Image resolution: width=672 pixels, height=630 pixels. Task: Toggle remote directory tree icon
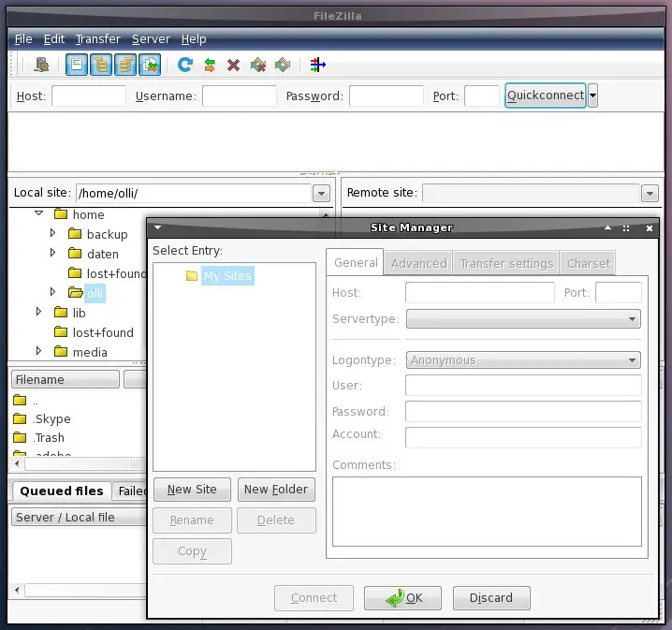coord(125,66)
